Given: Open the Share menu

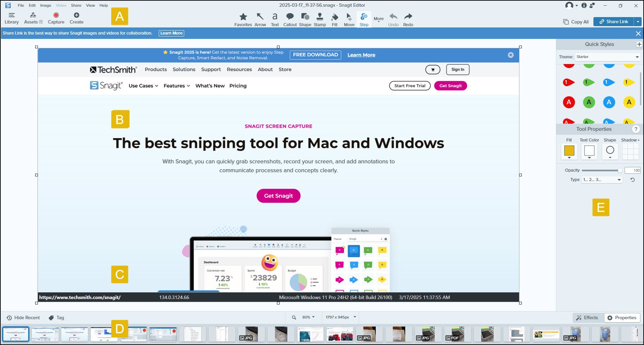Looking at the screenshot, I should [x=76, y=5].
